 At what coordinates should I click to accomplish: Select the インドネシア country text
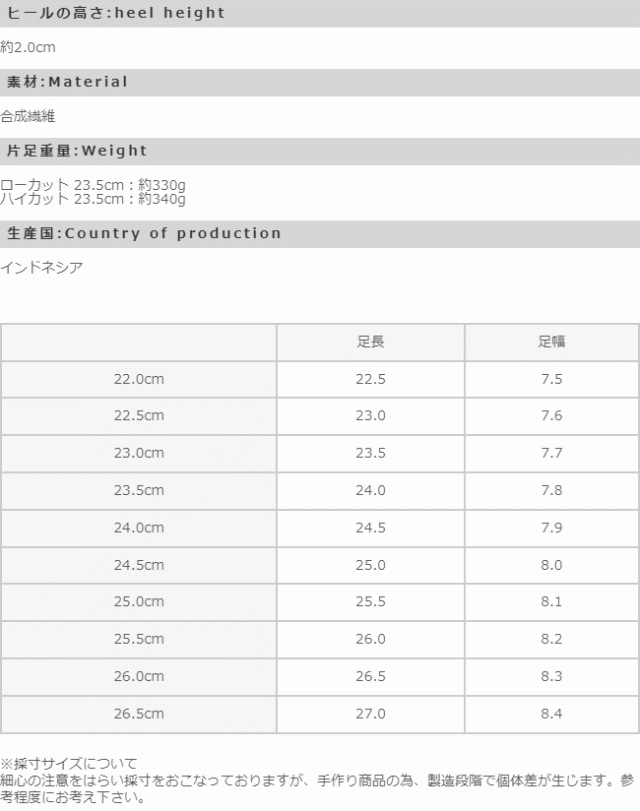click(42, 267)
